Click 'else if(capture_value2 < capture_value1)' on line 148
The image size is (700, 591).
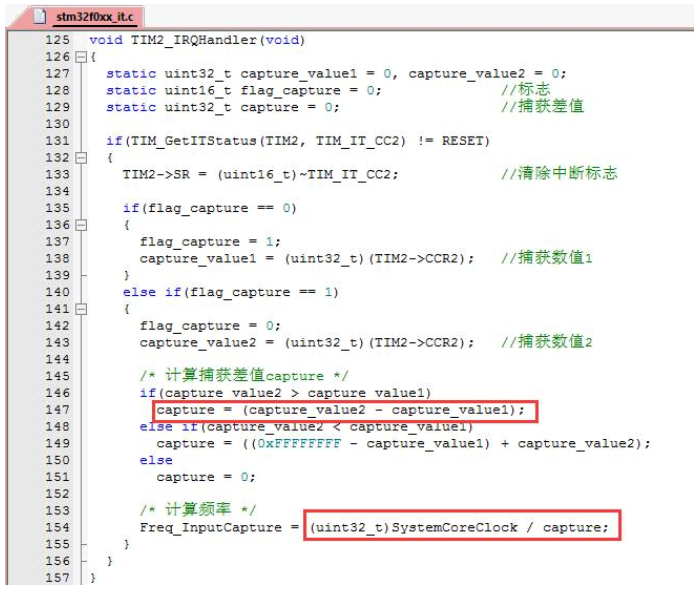(306, 427)
